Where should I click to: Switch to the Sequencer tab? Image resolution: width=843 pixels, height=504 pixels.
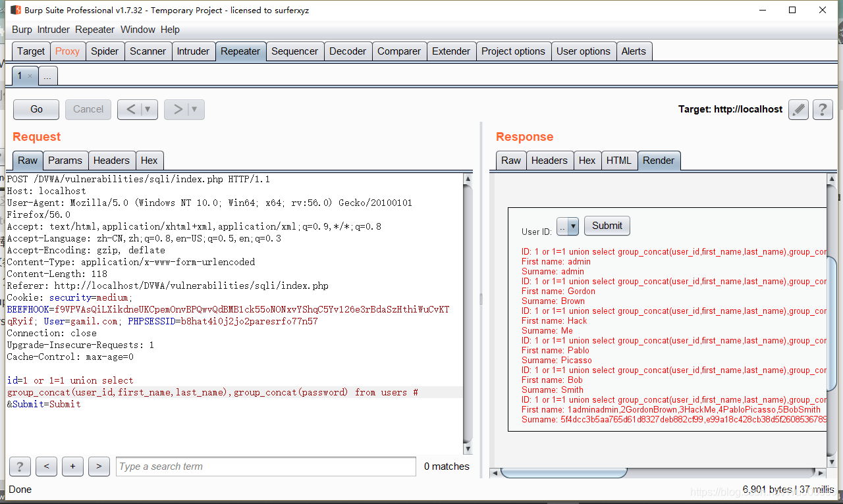click(x=294, y=51)
